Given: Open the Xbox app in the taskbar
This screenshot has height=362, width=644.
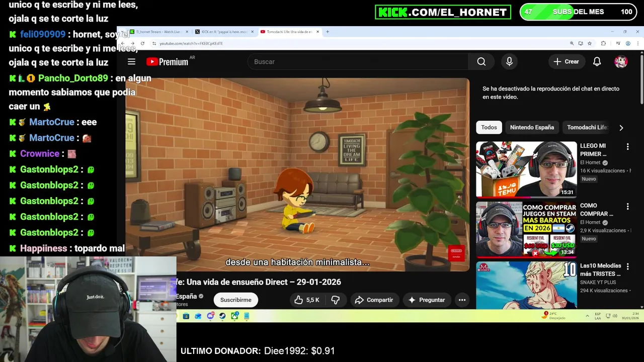Looking at the screenshot, I should 234,316.
